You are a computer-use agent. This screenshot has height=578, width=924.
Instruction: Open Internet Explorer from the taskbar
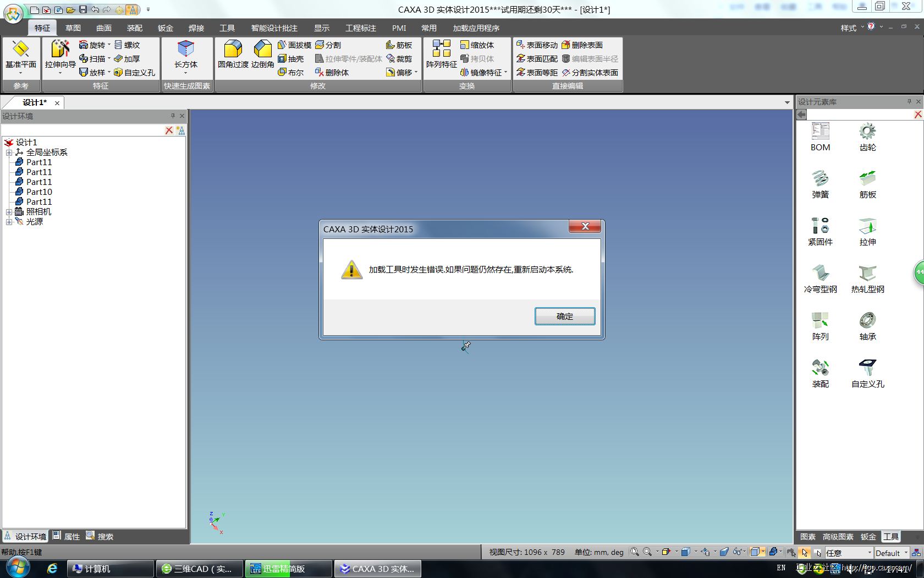[52, 569]
